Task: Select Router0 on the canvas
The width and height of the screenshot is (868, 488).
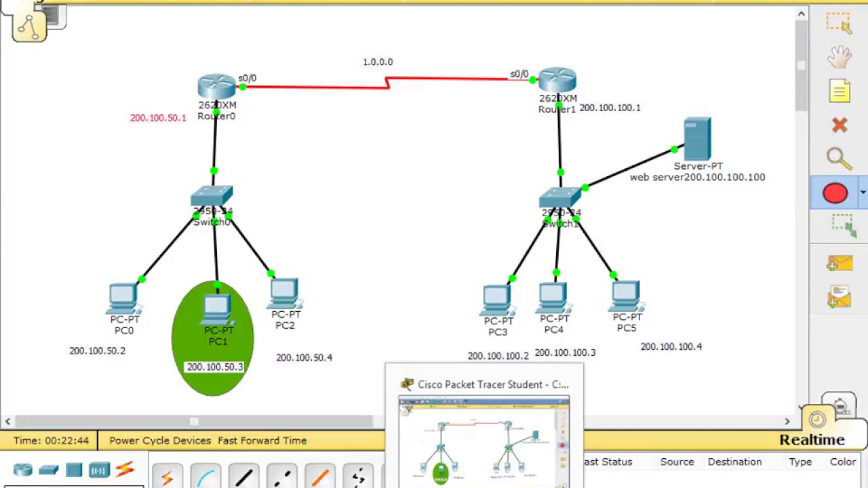Action: tap(217, 88)
